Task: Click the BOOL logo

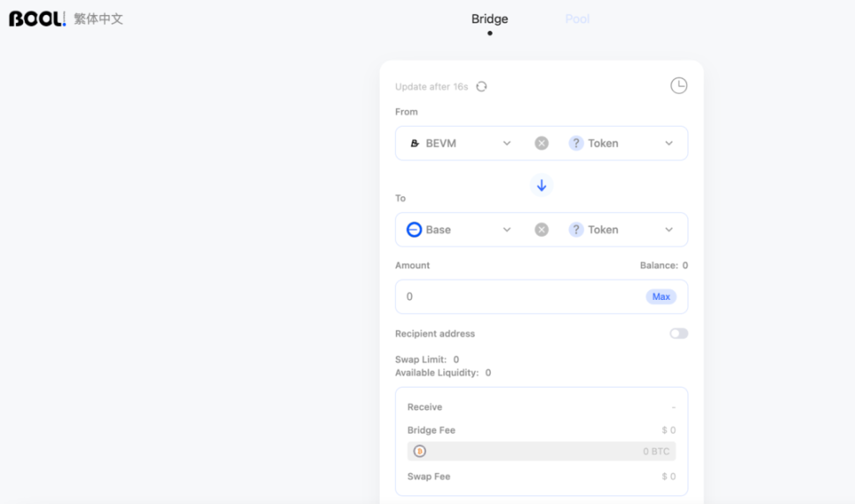Action: [37, 18]
